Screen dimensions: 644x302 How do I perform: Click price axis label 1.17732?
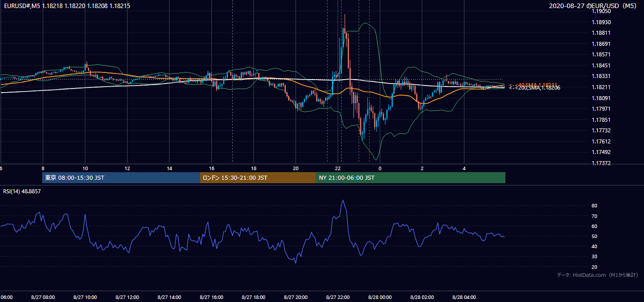[x=601, y=130]
